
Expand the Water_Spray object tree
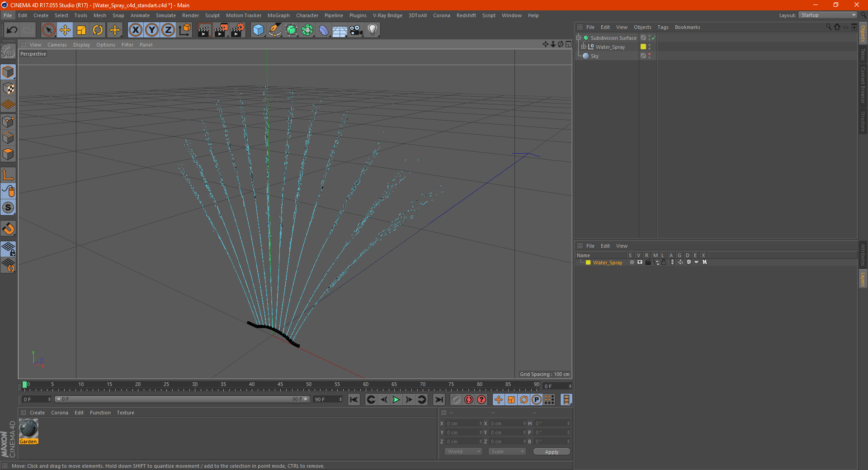pyautogui.click(x=583, y=47)
